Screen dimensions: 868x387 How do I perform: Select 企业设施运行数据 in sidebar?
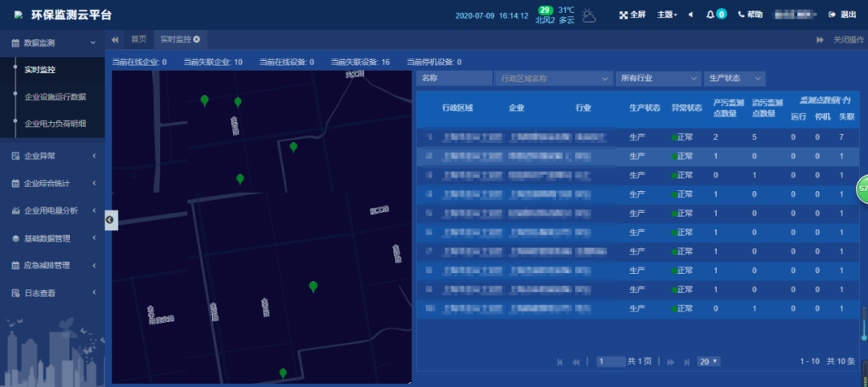tap(55, 96)
